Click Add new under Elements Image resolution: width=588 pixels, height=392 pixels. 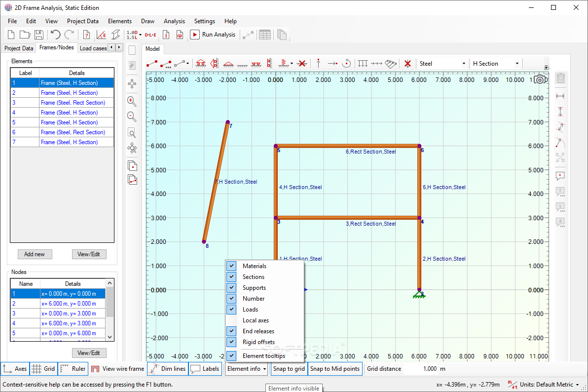point(35,254)
